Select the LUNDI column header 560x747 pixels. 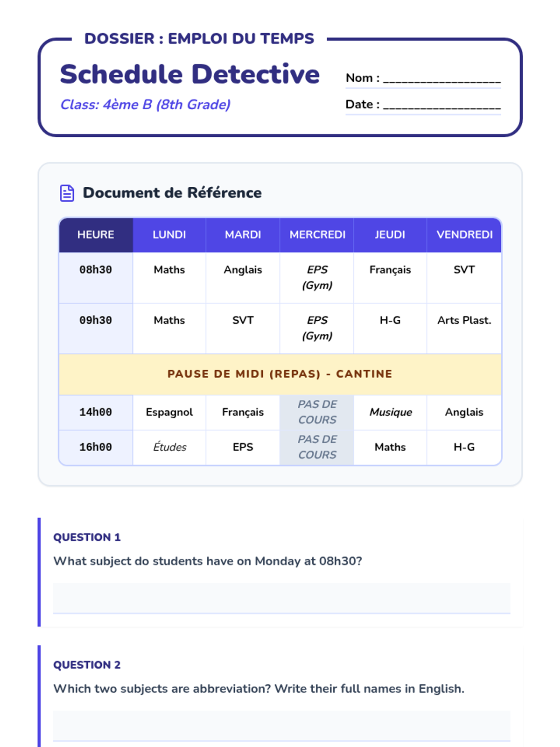(x=169, y=235)
